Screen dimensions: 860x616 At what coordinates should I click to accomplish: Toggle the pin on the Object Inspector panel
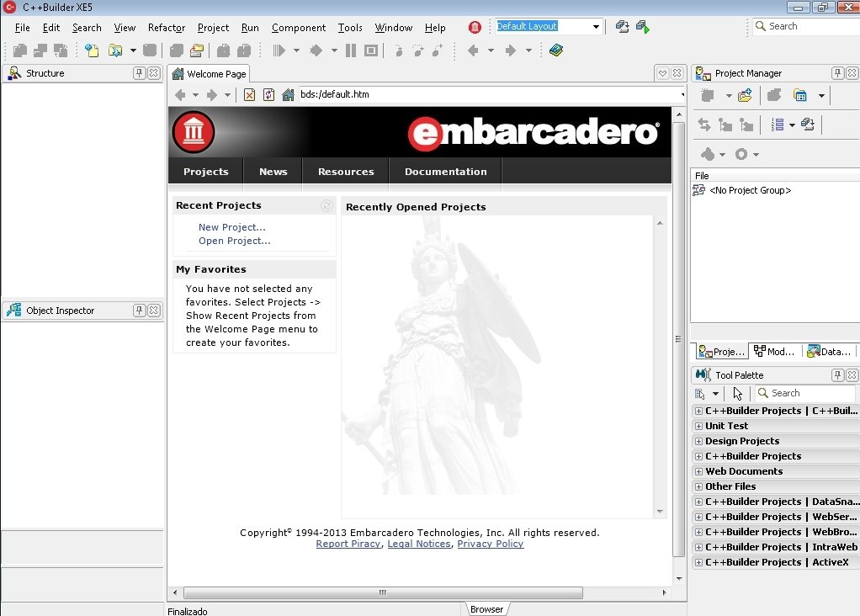tap(140, 311)
